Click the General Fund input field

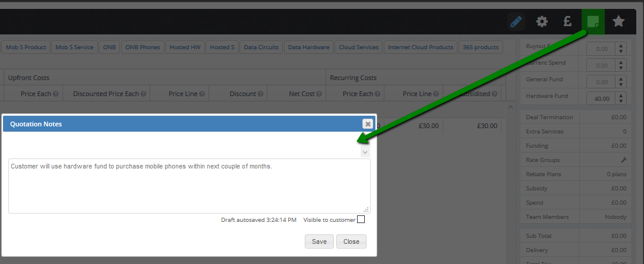[601, 82]
